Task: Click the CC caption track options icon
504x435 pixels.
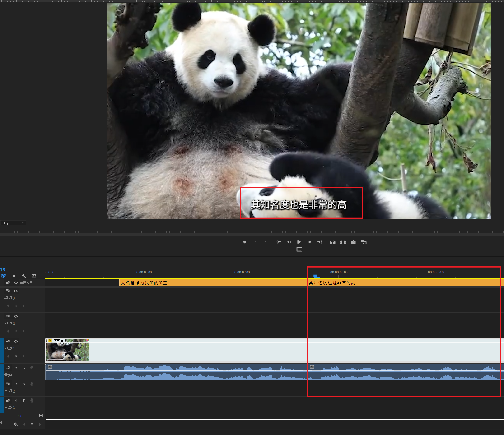Action: pos(34,276)
